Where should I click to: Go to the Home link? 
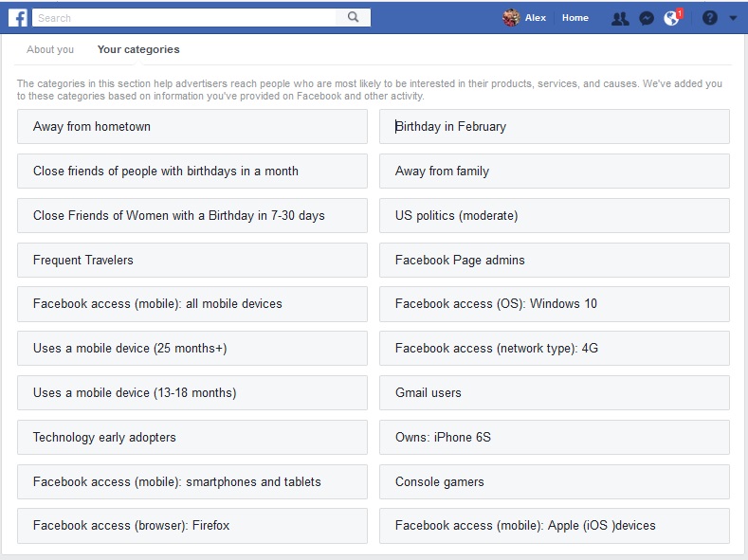(x=575, y=18)
